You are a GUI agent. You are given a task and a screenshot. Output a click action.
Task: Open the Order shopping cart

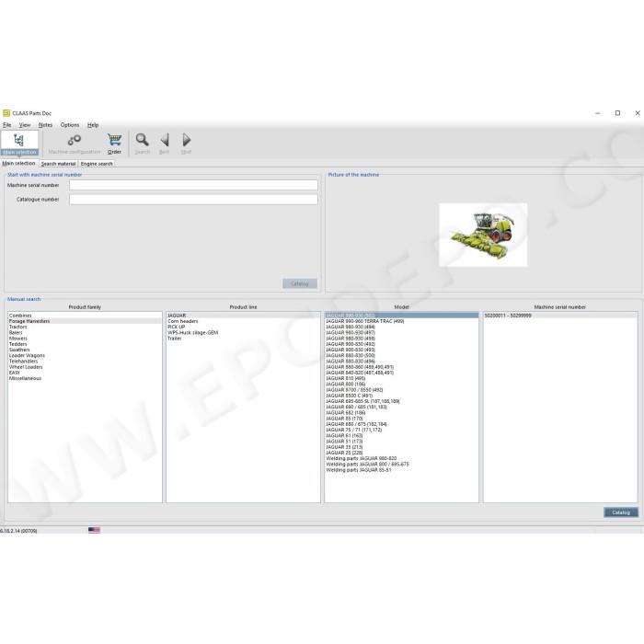pos(114,144)
